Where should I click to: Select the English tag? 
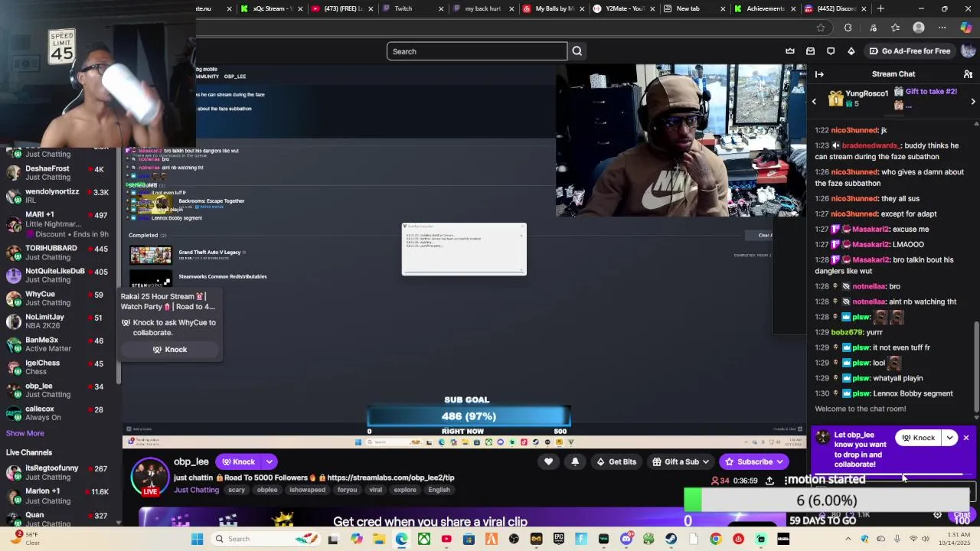pyautogui.click(x=439, y=490)
